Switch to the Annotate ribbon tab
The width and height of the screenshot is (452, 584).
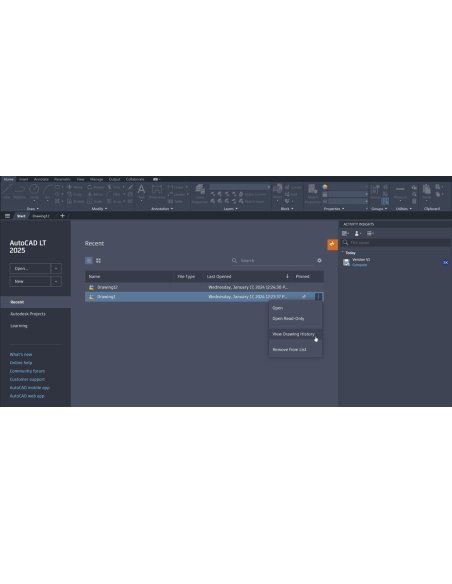coord(41,179)
